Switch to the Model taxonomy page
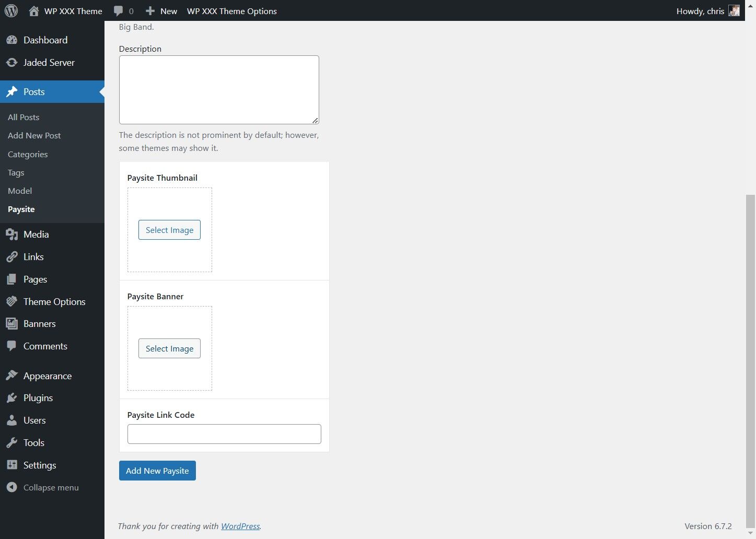This screenshot has width=756, height=539. click(x=19, y=191)
